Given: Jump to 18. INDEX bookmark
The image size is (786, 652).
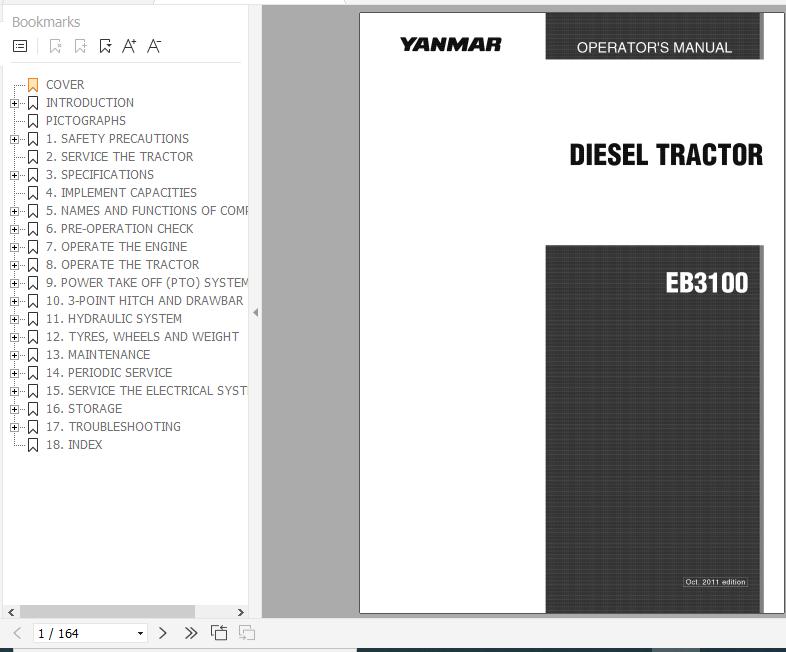Looking at the screenshot, I should [x=74, y=446].
